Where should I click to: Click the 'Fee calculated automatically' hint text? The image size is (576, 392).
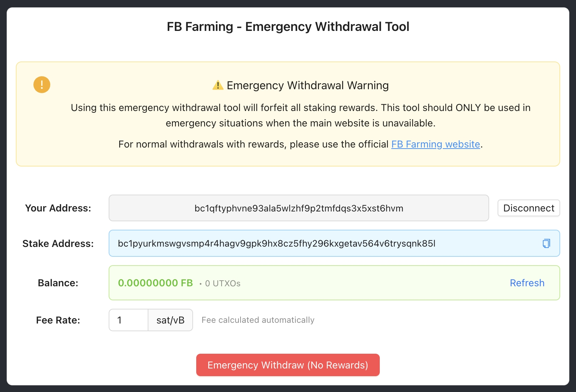258,320
